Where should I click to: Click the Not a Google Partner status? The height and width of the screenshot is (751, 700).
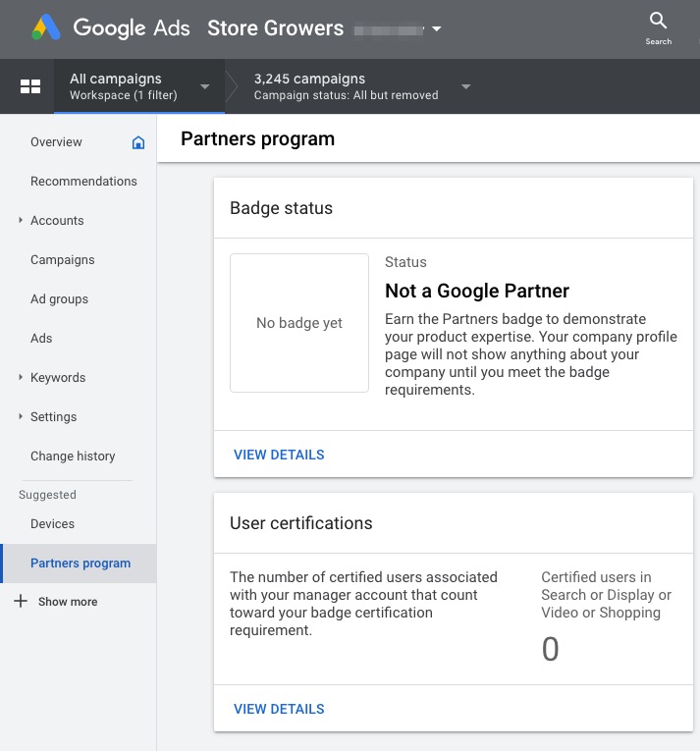pyautogui.click(x=477, y=291)
